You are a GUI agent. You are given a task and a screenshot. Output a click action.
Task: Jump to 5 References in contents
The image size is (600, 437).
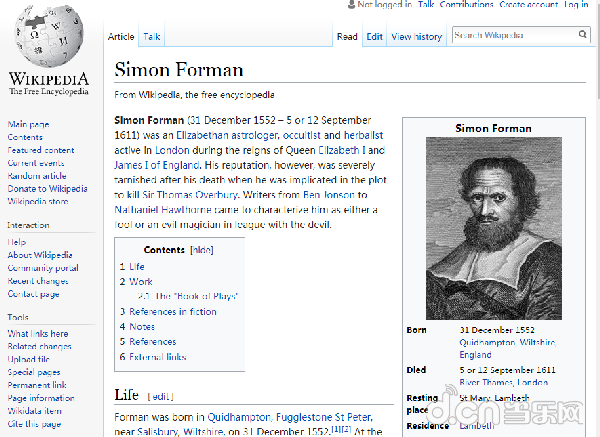(148, 342)
